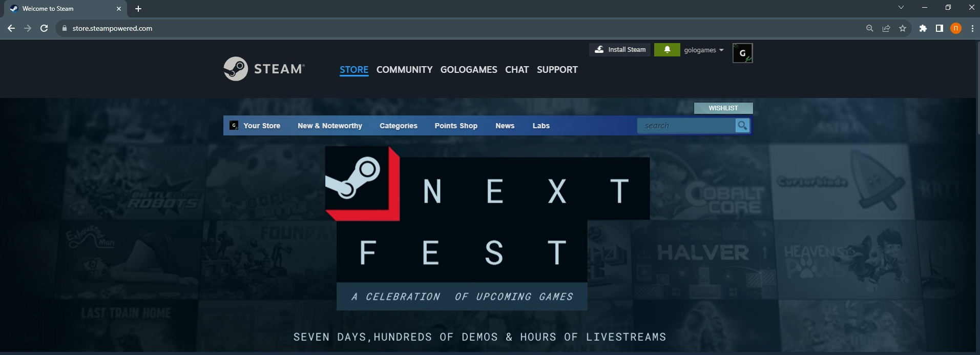
Task: Open the Points Shop link
Action: click(x=456, y=125)
